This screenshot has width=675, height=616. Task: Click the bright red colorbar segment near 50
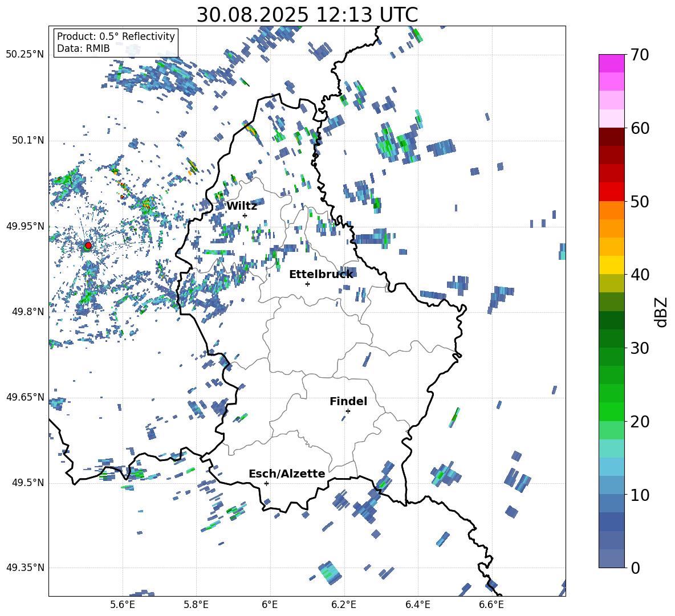611,192
